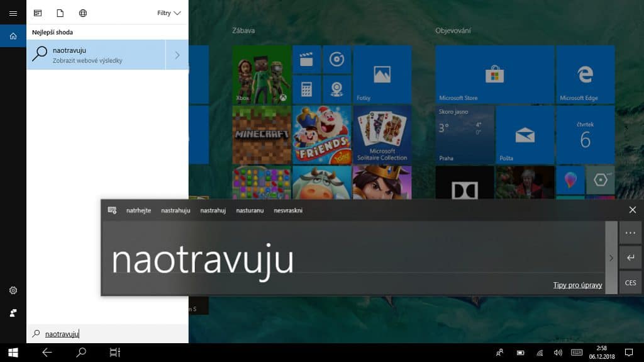Open the Fotky photos tile
644x362 pixels.
pyautogui.click(x=382, y=74)
